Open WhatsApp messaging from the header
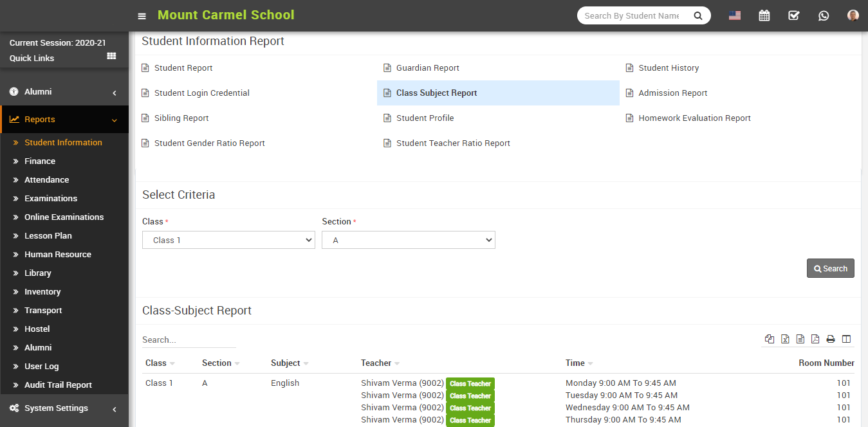Image resolution: width=868 pixels, height=427 pixels. [x=824, y=15]
